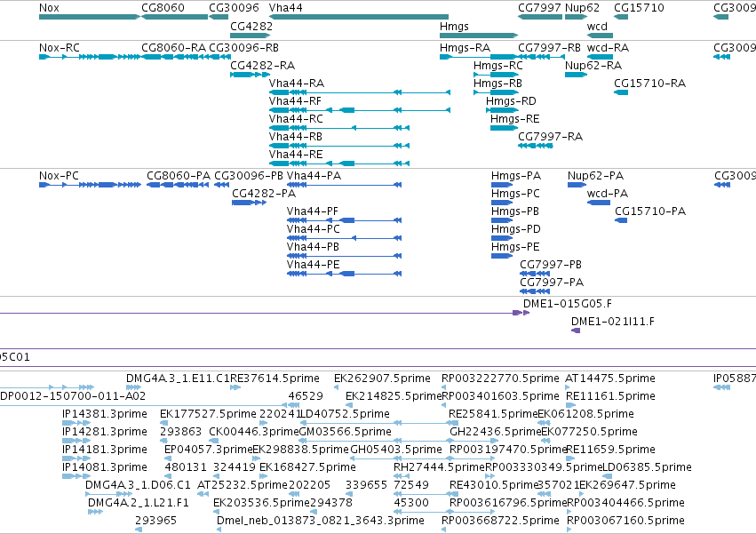756x534 pixels.
Task: Select the LD40752.5prime EST
Action: click(378, 423)
